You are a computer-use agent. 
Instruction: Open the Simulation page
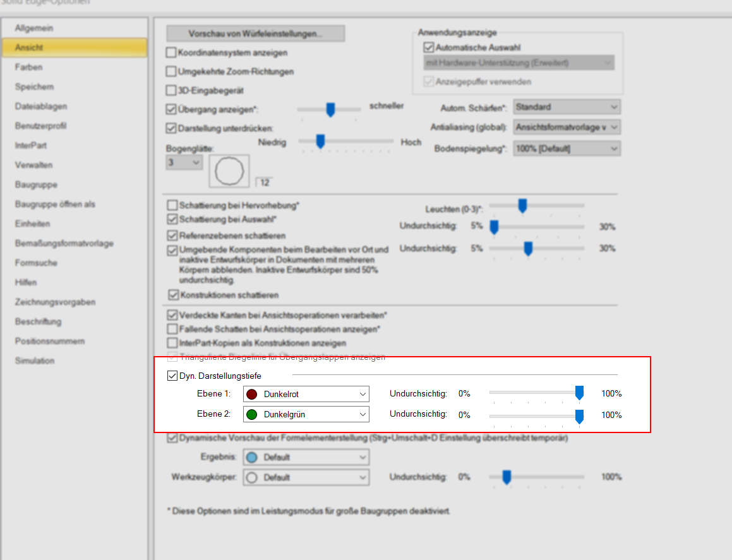click(x=35, y=361)
